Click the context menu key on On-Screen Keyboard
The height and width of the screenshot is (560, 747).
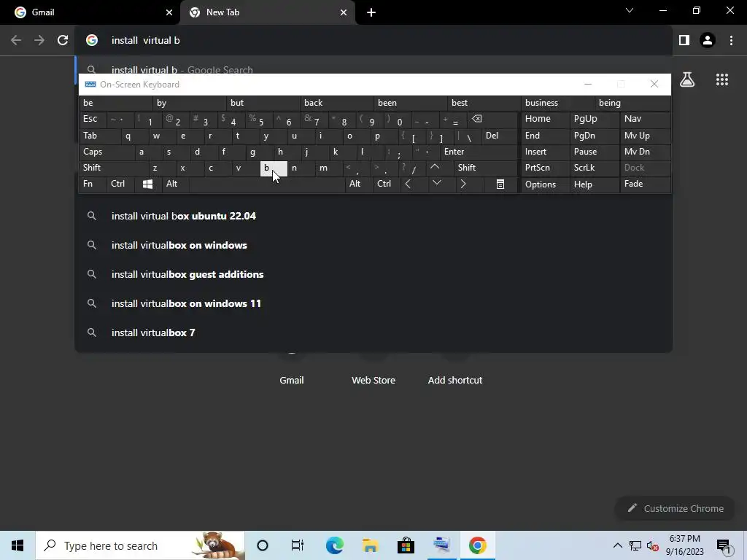tap(500, 184)
